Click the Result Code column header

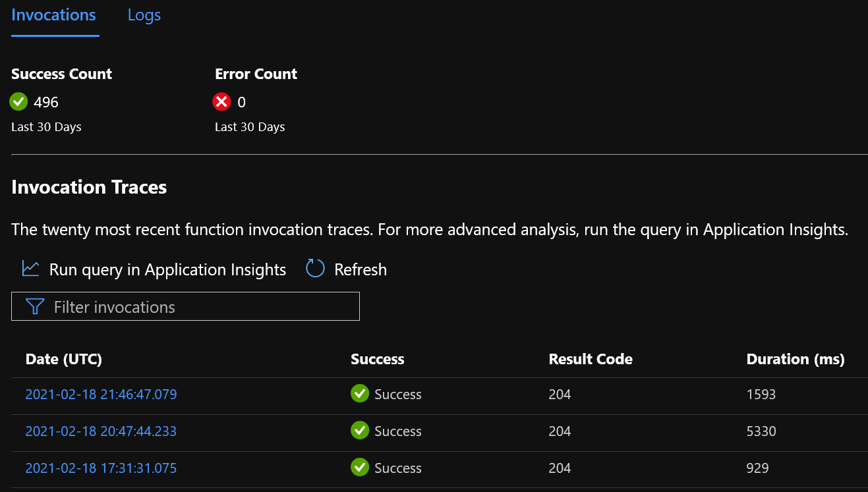pos(591,359)
